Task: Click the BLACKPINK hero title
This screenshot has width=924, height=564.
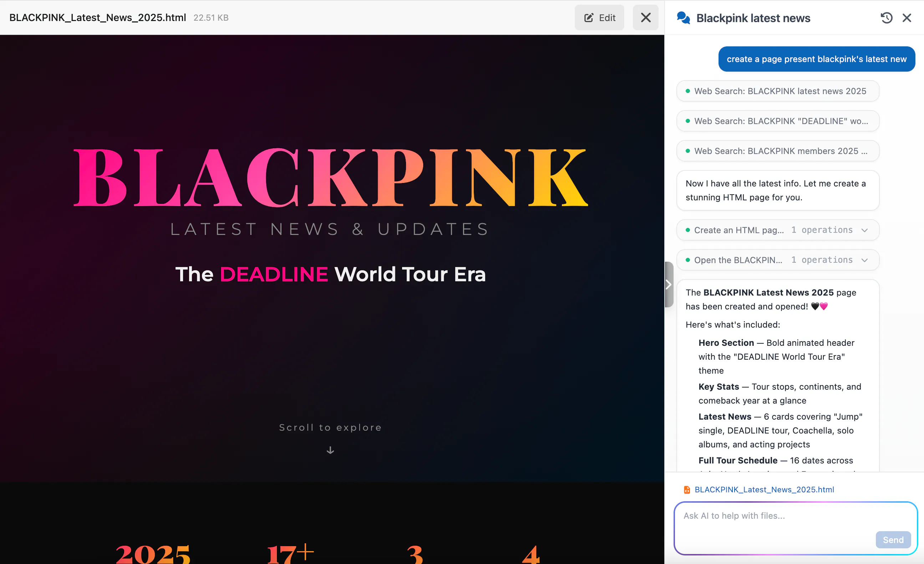Action: tap(330, 177)
